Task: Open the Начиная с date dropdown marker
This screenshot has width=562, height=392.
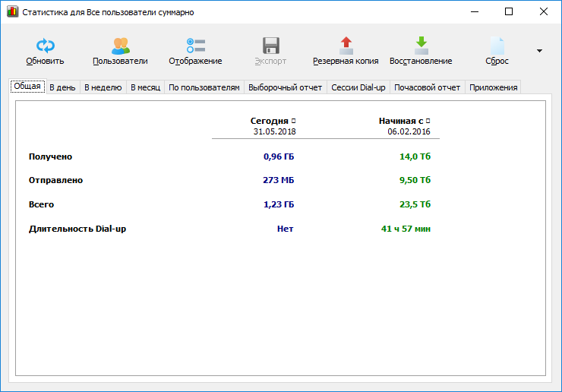Action: [x=428, y=121]
